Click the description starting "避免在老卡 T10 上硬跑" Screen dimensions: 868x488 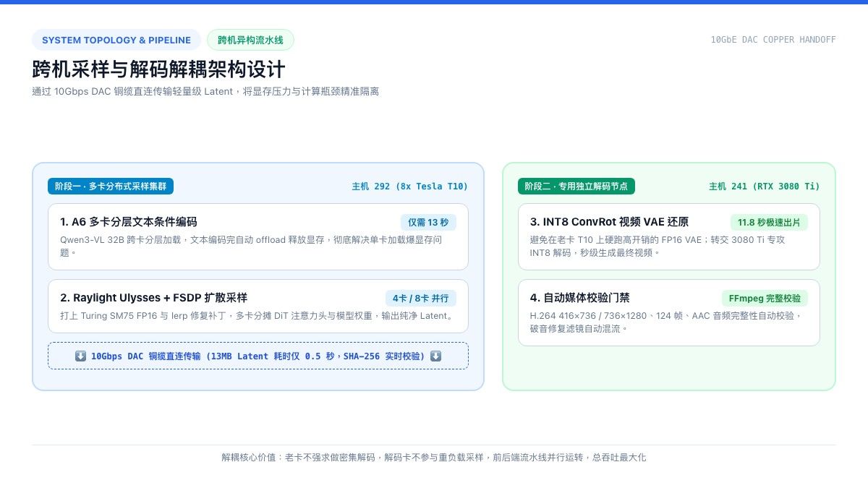(658, 246)
